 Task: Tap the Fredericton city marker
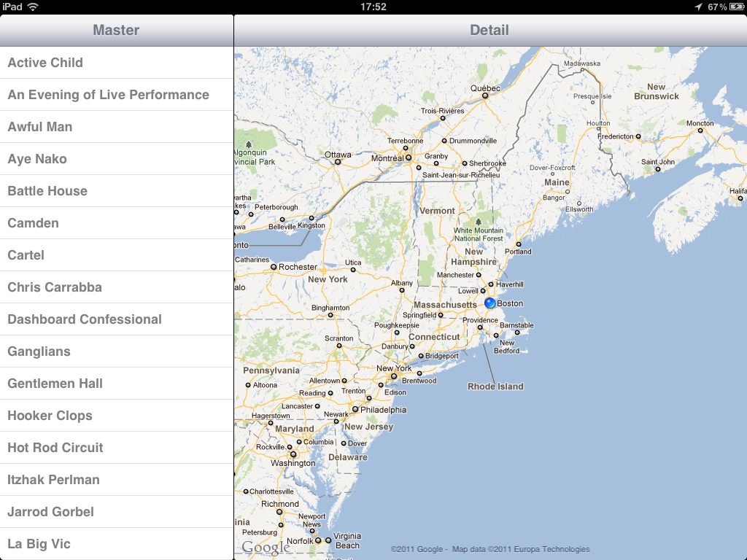tap(638, 136)
